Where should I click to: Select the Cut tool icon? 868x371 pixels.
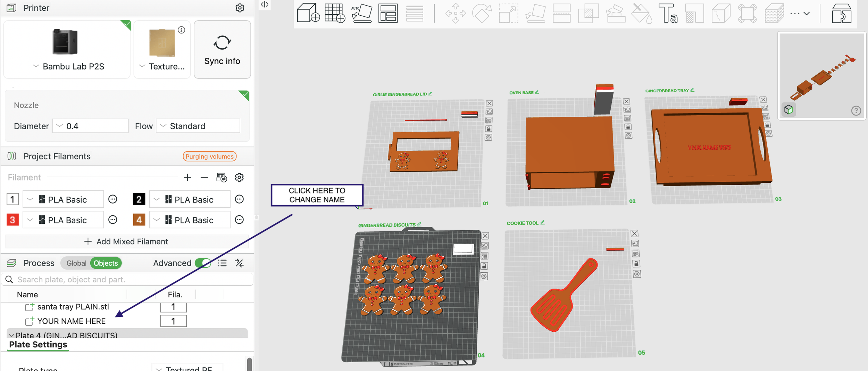561,14
